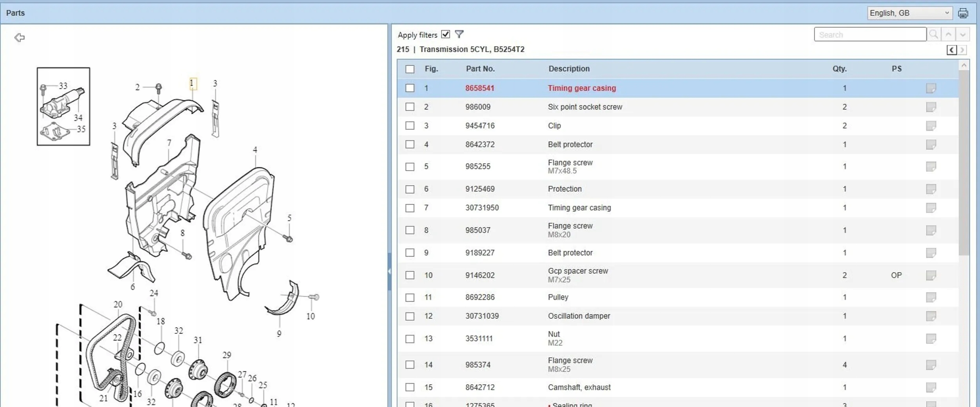
Task: Open part number 30731950 Timing gear casing
Action: [482, 208]
